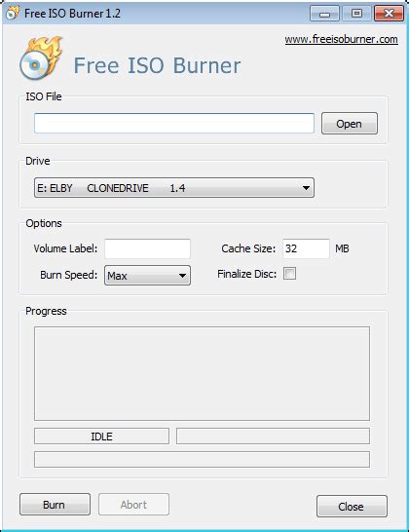
Task: Click the status box right of IDLE
Action: click(273, 436)
